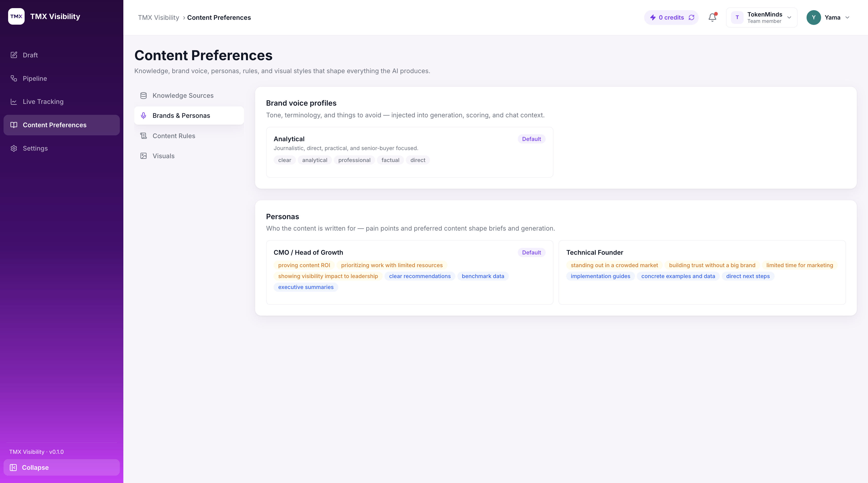Image resolution: width=868 pixels, height=483 pixels.
Task: Click the 'Team member' role label
Action: click(x=764, y=21)
